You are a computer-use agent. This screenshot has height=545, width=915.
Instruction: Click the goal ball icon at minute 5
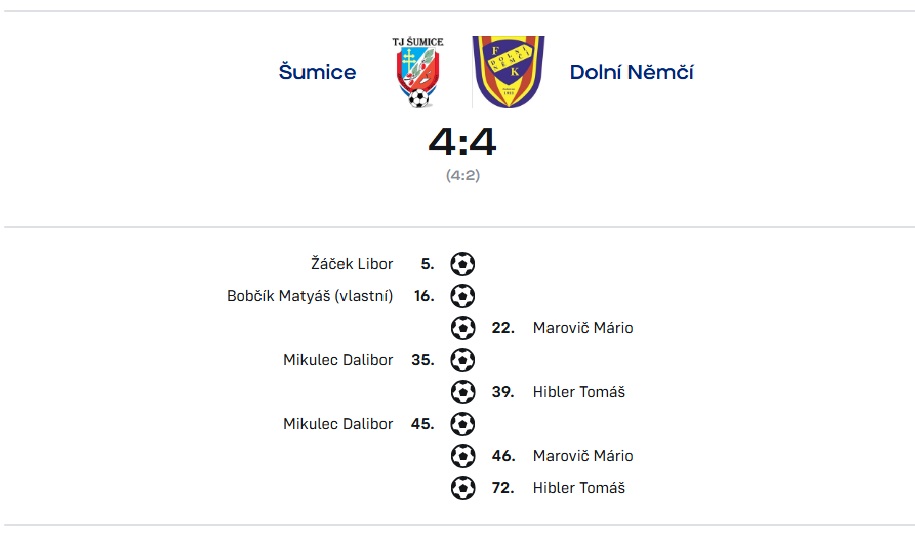462,264
